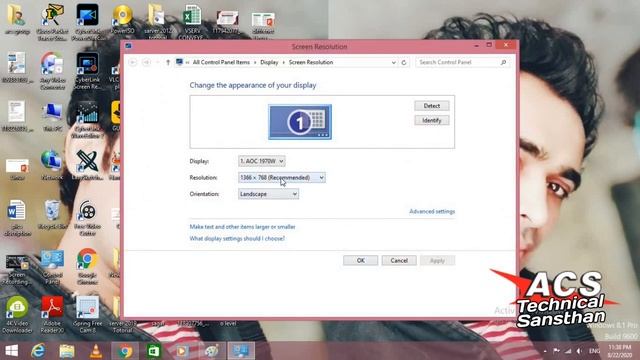
Task: Open Word document on desktop
Action: click(x=17, y=218)
